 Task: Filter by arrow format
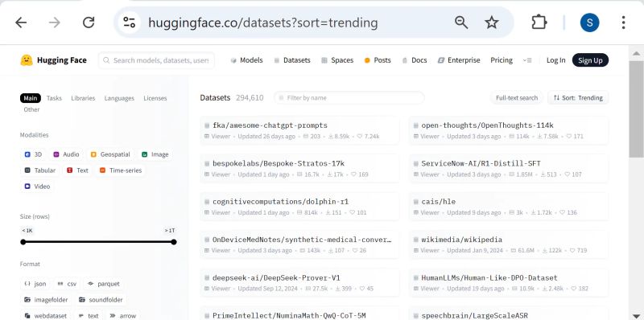(x=122, y=315)
